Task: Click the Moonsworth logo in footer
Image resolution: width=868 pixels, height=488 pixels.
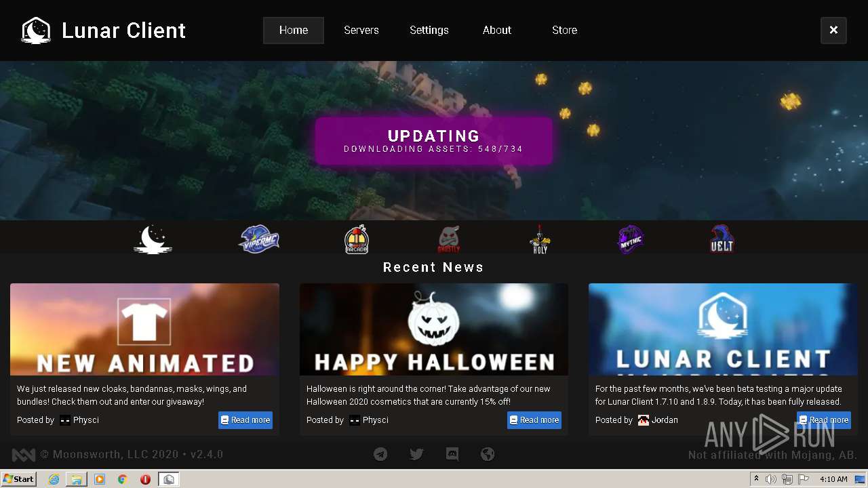Action: point(24,455)
